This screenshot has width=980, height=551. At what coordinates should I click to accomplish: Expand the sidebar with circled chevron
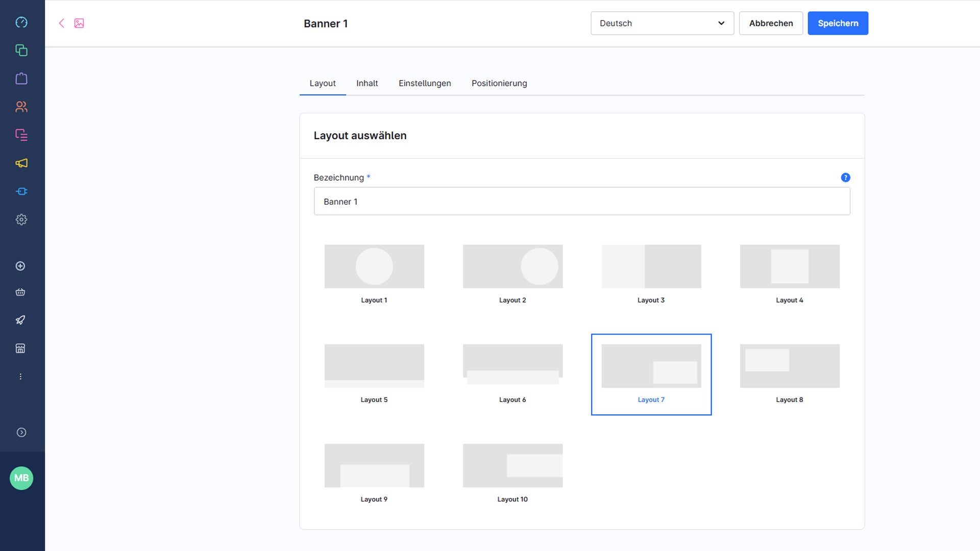tap(21, 433)
